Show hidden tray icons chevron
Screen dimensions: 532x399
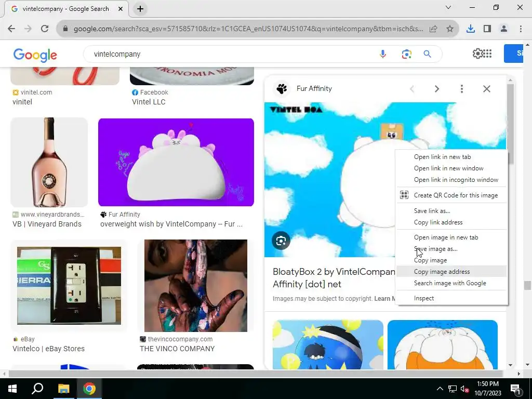tap(440, 389)
